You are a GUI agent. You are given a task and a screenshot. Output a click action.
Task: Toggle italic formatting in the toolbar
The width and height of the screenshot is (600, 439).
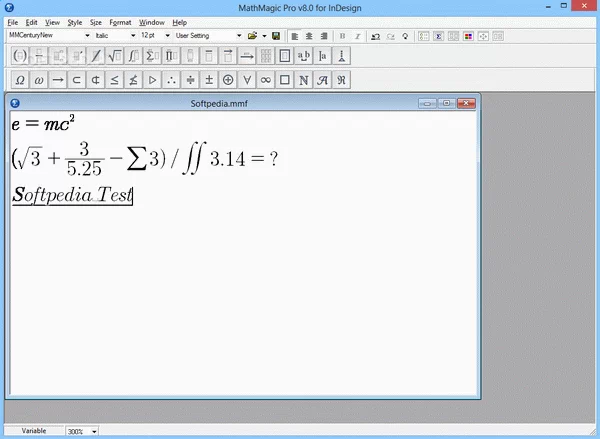pos(357,36)
